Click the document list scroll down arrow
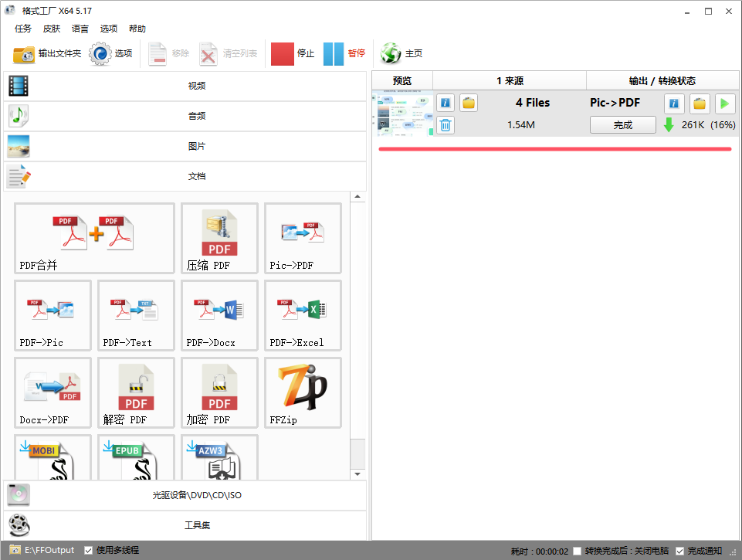Viewport: 742px width, 560px height. [x=357, y=473]
